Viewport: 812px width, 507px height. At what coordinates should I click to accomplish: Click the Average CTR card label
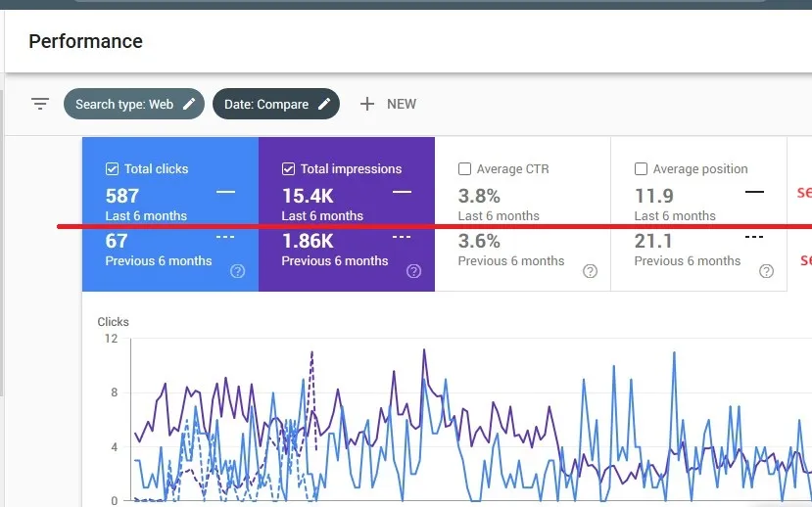click(512, 169)
